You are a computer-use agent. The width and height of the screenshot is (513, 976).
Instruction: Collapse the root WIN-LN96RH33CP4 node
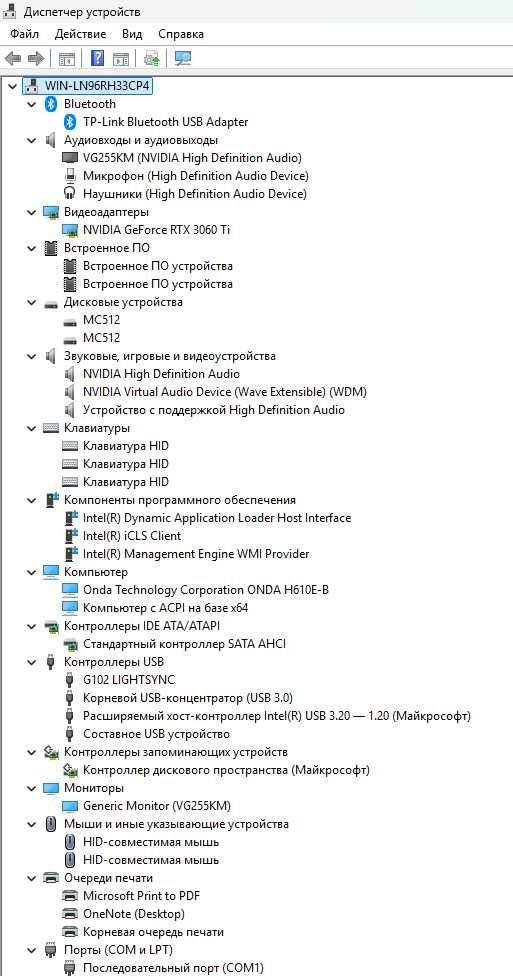[x=12, y=86]
